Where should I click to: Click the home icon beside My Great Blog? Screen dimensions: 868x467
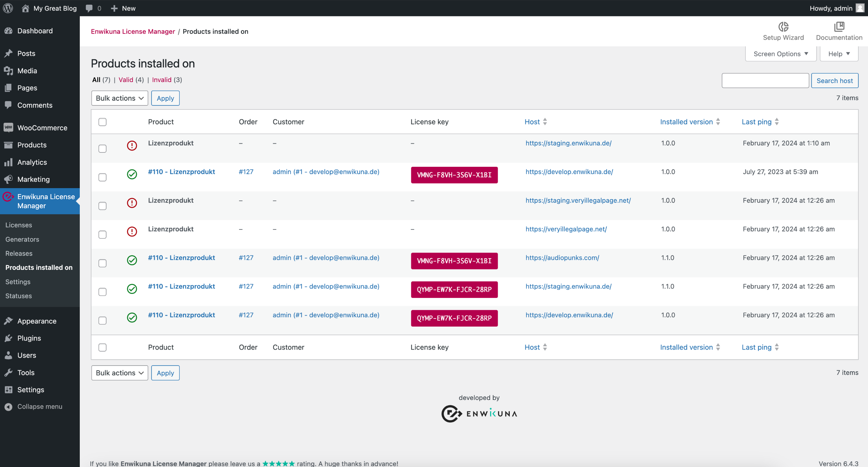(x=25, y=8)
